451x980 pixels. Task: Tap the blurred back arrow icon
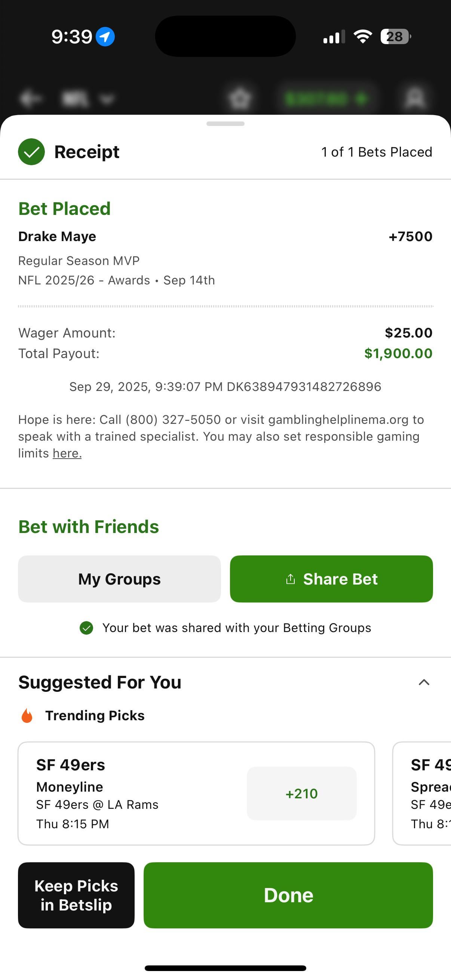tap(30, 99)
